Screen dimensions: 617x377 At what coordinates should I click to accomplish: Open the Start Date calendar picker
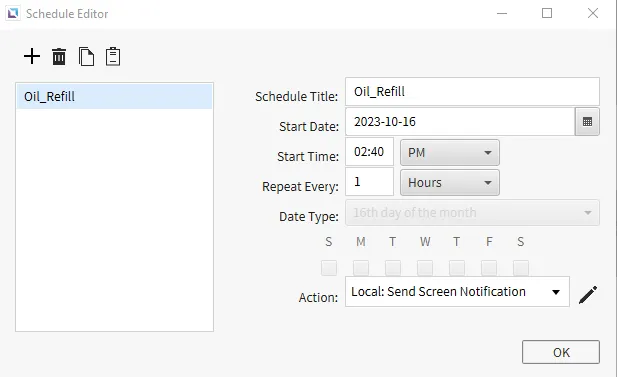(587, 122)
